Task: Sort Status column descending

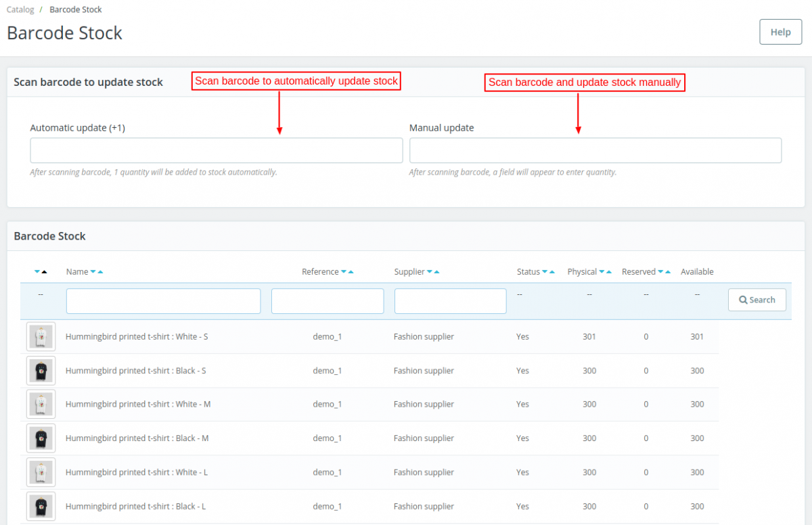Action: 545,272
